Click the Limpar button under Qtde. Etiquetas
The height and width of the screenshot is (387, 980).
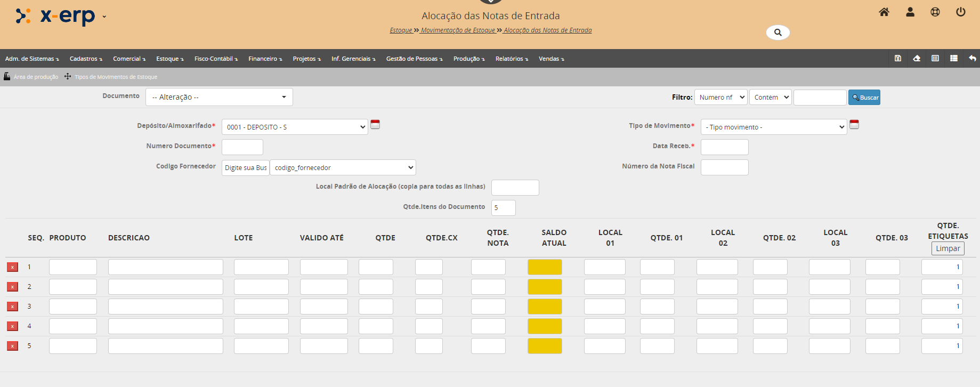[x=947, y=248]
